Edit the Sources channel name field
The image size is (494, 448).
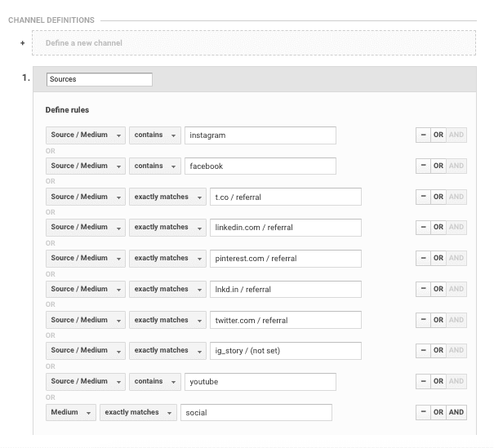pos(100,79)
